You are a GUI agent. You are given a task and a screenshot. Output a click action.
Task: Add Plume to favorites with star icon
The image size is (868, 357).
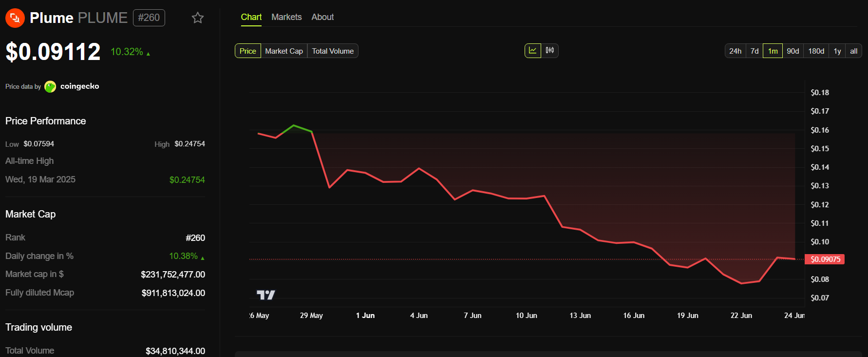pos(197,18)
